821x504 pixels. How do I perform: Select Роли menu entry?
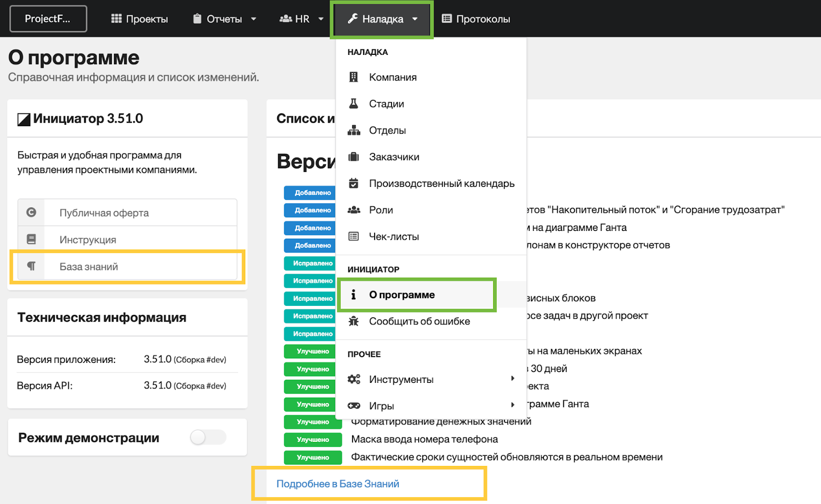tap(431, 210)
